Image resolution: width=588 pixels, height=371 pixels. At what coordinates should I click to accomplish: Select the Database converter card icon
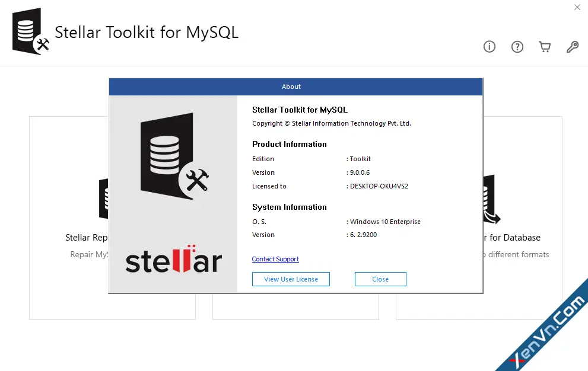(x=492, y=199)
